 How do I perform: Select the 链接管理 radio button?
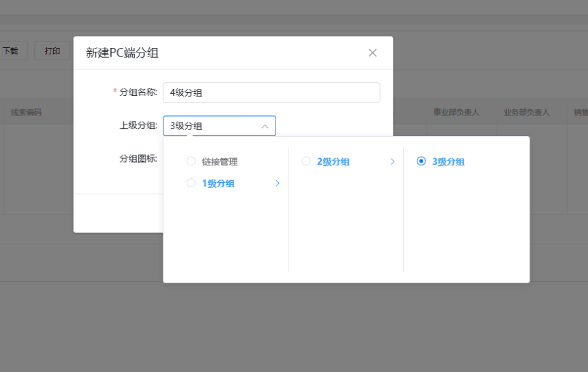pos(191,161)
